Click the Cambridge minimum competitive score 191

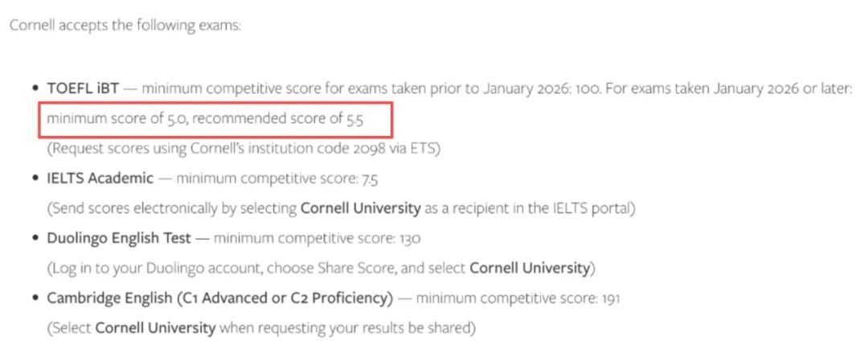pos(608,298)
